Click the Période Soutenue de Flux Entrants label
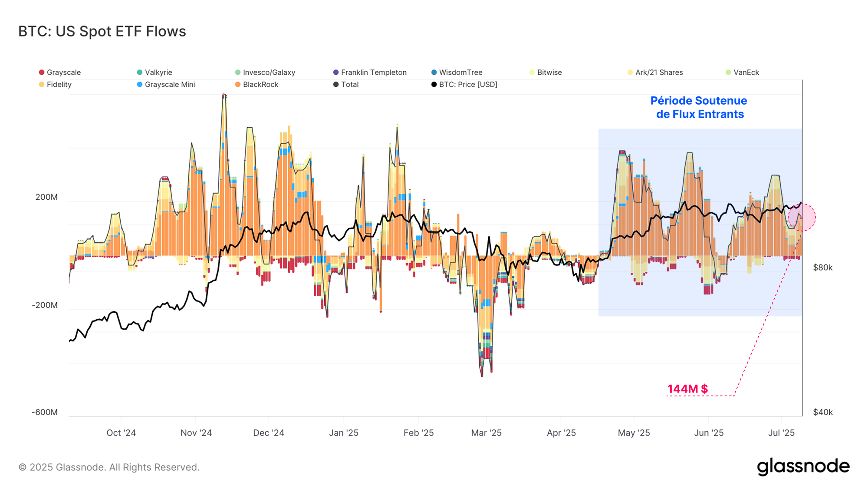Screen dimensions: 868x489 coord(699,107)
